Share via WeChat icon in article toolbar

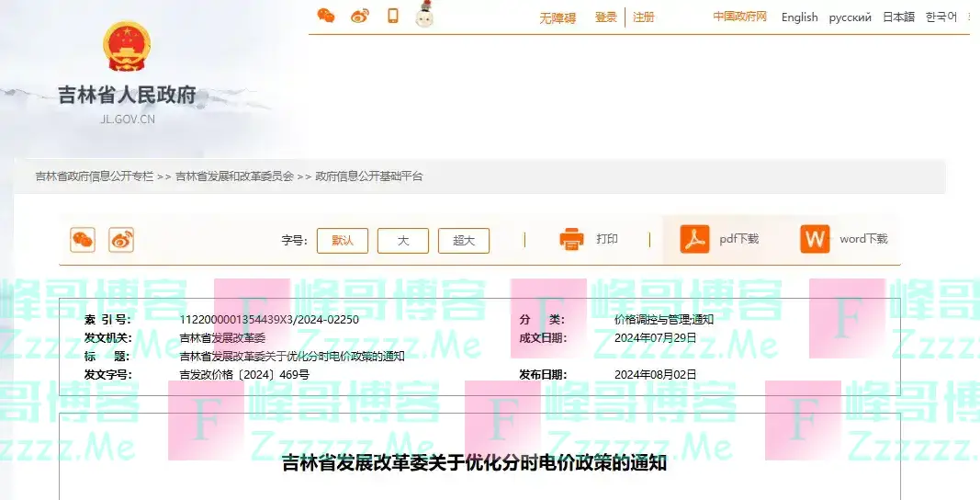83,240
